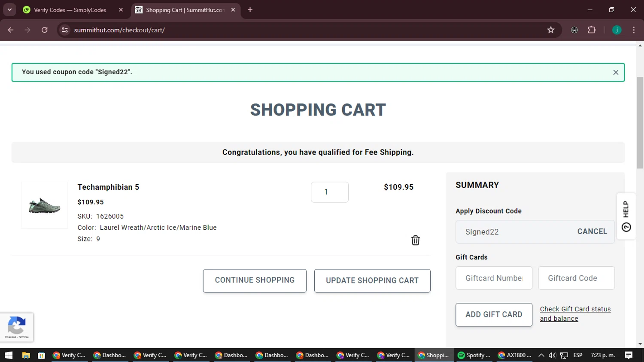Open the Windows Start menu
This screenshot has width=644, height=362.
pos(9,355)
